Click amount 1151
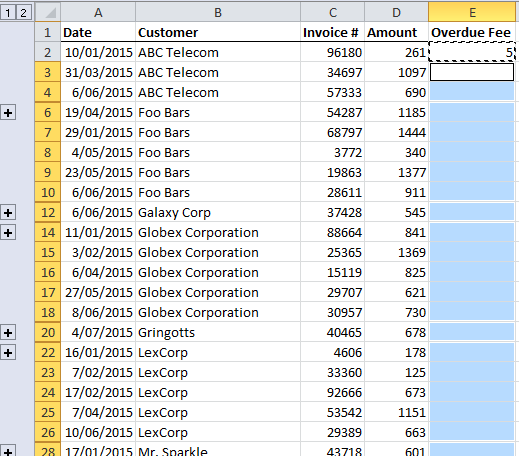Screen dimensions: 519x456 [x=396, y=412]
